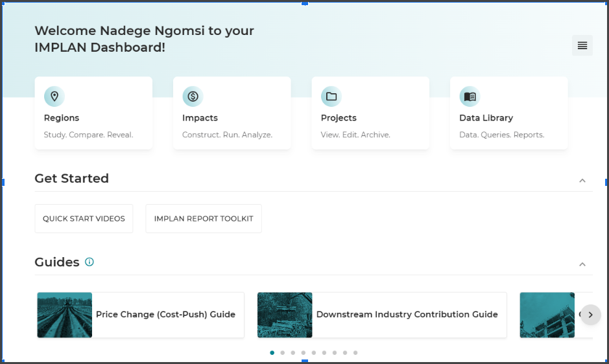Click the 'Get Started' heading
This screenshot has width=609, height=364.
(x=72, y=179)
